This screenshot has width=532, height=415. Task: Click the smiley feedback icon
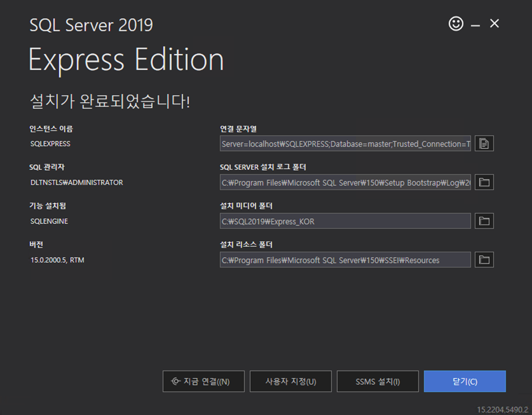456,24
